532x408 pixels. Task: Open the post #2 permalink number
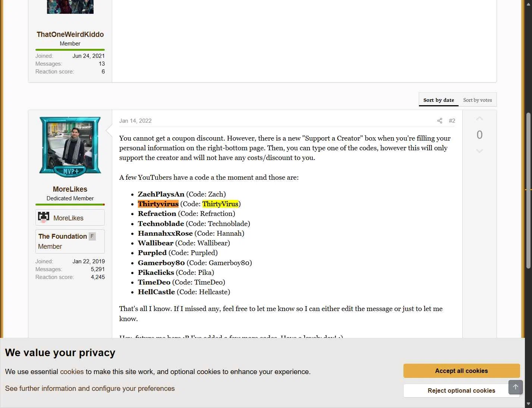[452, 121]
